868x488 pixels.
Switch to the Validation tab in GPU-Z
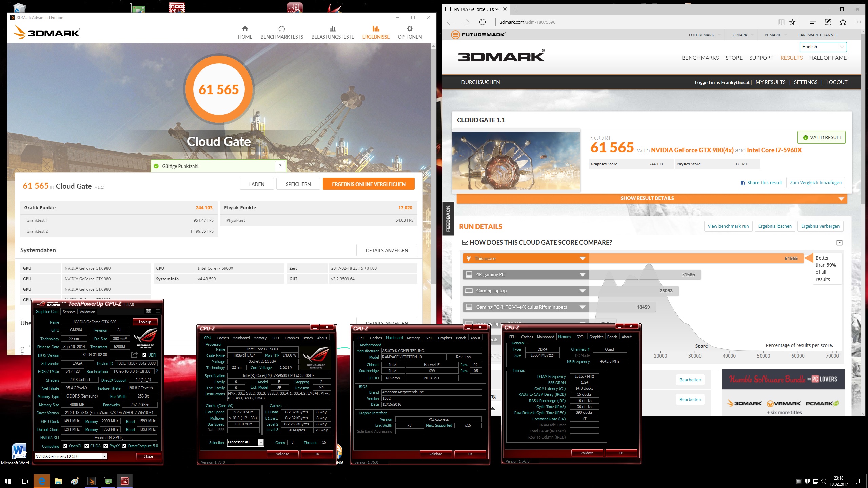(x=87, y=312)
